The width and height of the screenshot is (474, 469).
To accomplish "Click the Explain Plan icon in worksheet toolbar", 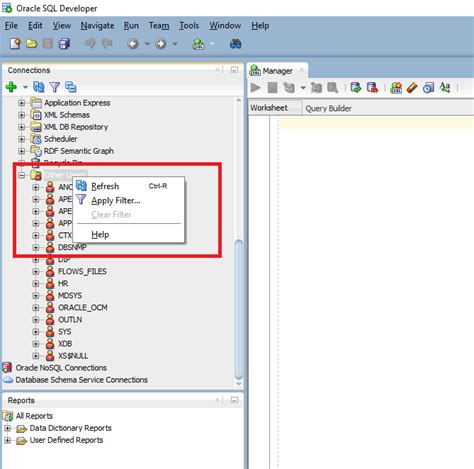I will (289, 88).
